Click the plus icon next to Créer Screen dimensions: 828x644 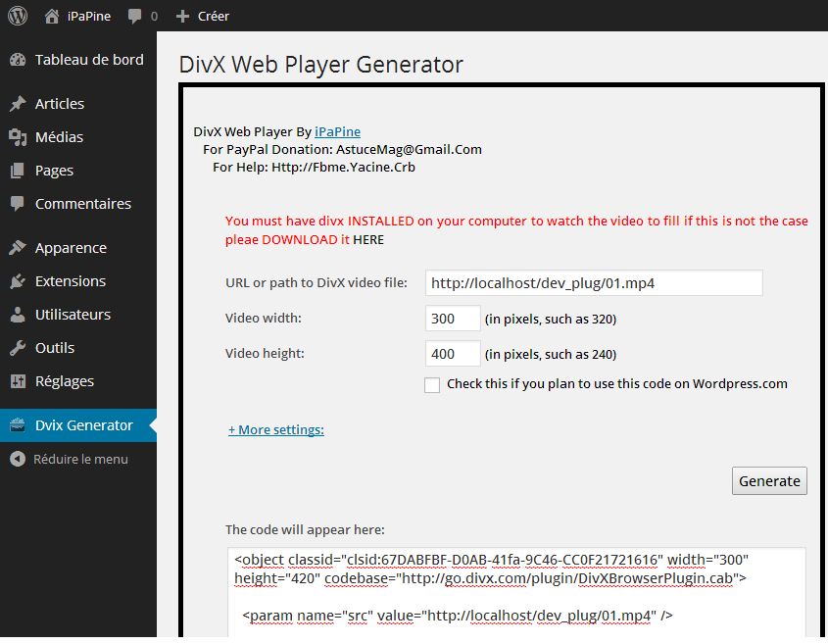click(x=182, y=17)
